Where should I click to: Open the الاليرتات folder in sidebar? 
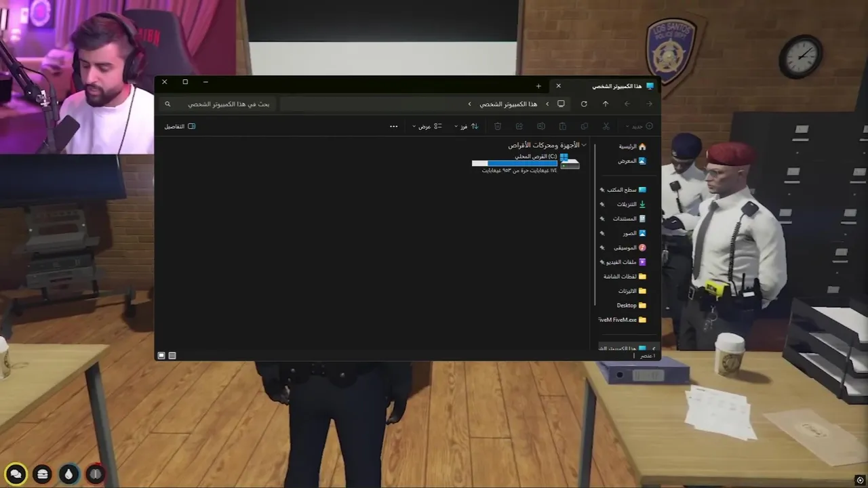(x=631, y=291)
